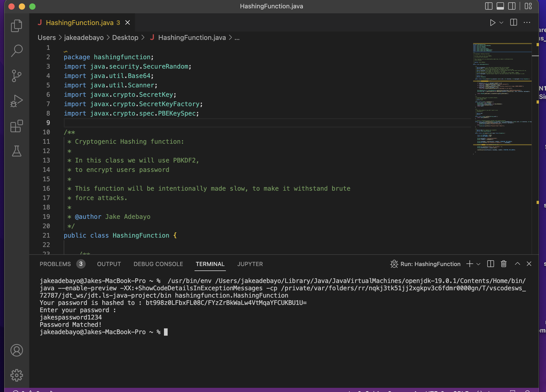Click the SecretKeyFactory import line
This screenshot has height=392, width=546.
pos(133,104)
